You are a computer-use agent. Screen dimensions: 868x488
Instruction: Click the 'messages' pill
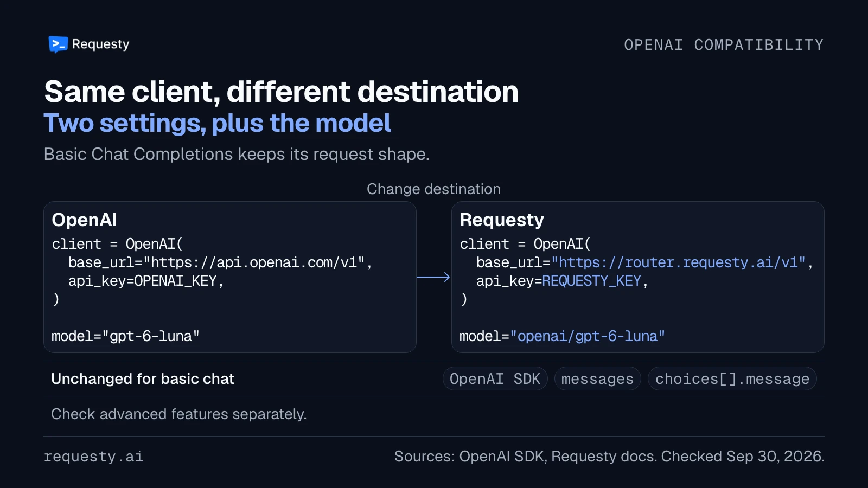(x=598, y=379)
